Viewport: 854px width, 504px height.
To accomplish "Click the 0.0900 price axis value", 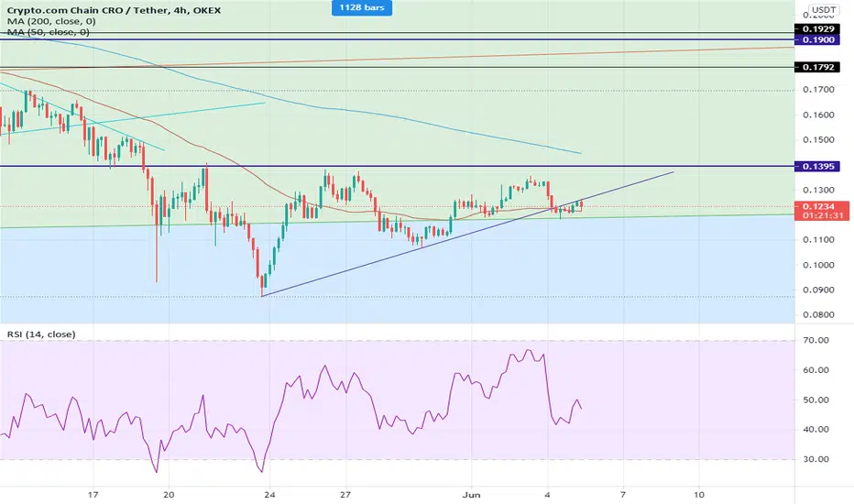I will click(818, 290).
